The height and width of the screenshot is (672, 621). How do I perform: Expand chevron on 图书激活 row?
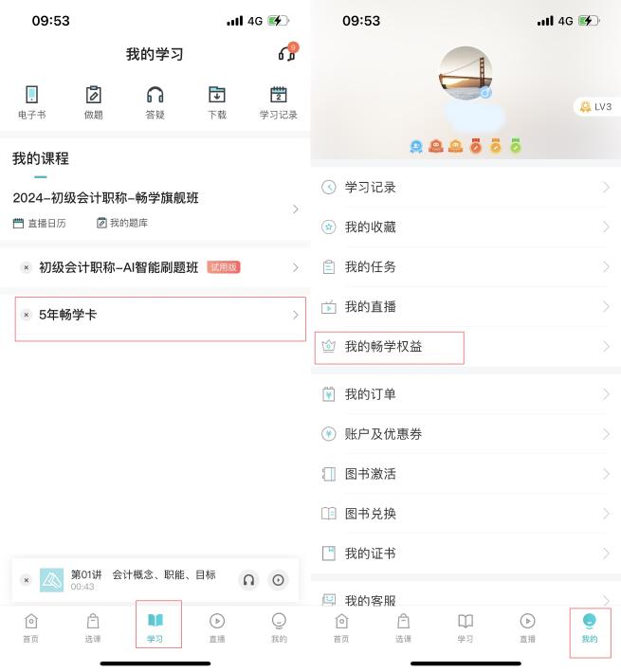tap(606, 474)
